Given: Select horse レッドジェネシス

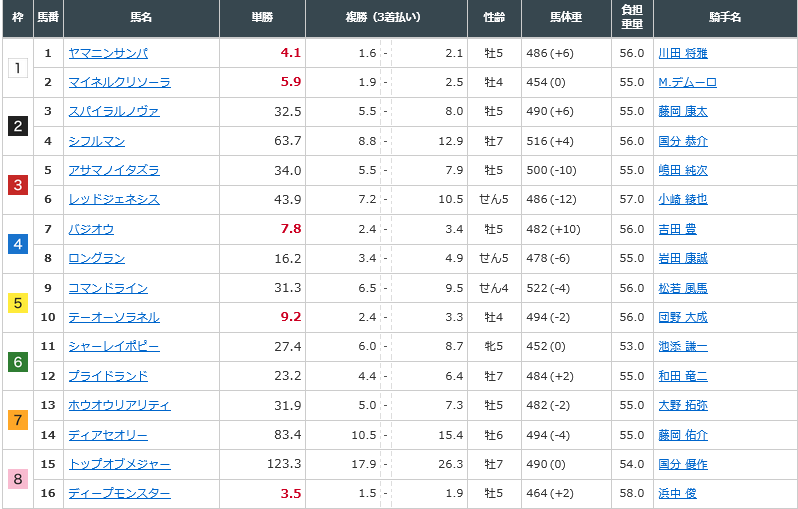Looking at the screenshot, I should point(114,199).
